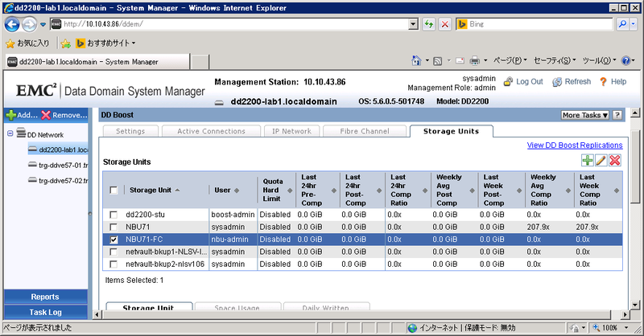Screen dimensions: 644x336
Task: Click the green page refresh icon
Action: tap(429, 24)
